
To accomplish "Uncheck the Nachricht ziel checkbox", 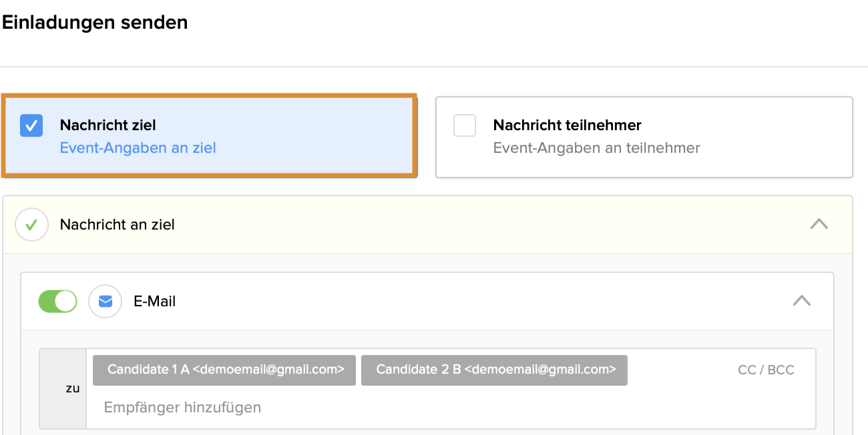I will [31, 125].
